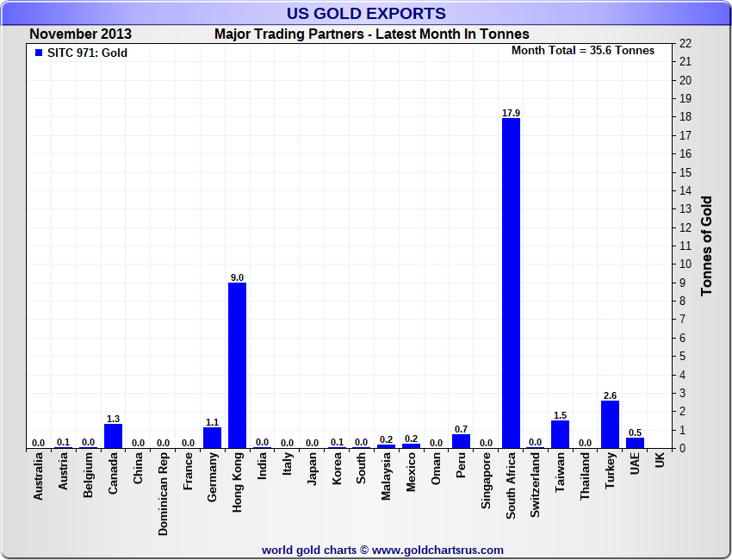Click the Hong Kong axis label

(237, 482)
